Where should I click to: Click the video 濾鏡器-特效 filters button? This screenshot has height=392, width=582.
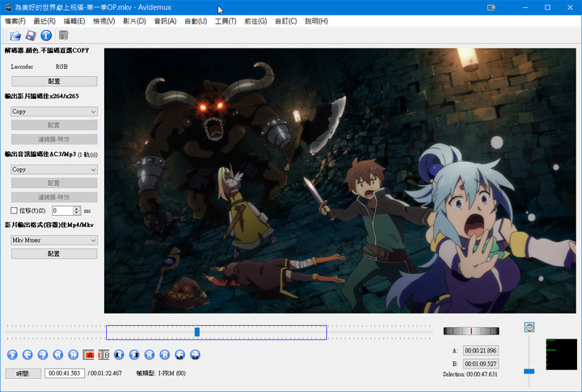(54, 139)
